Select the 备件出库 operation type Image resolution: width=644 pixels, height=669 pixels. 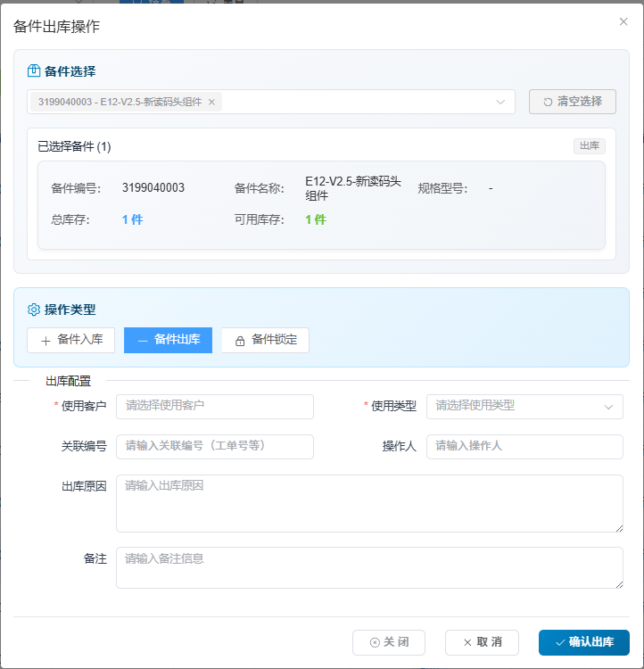point(168,340)
